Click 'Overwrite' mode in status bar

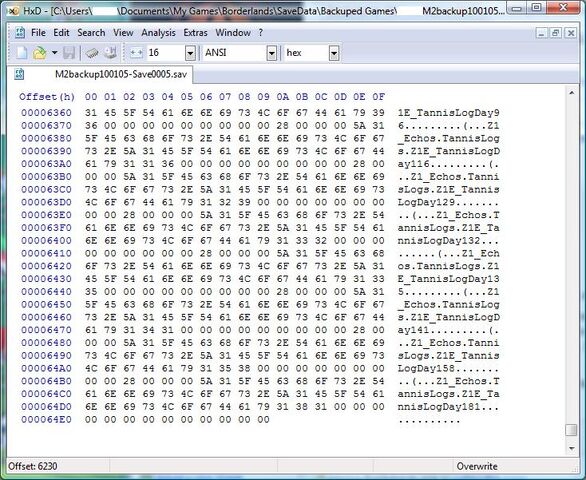[477, 467]
